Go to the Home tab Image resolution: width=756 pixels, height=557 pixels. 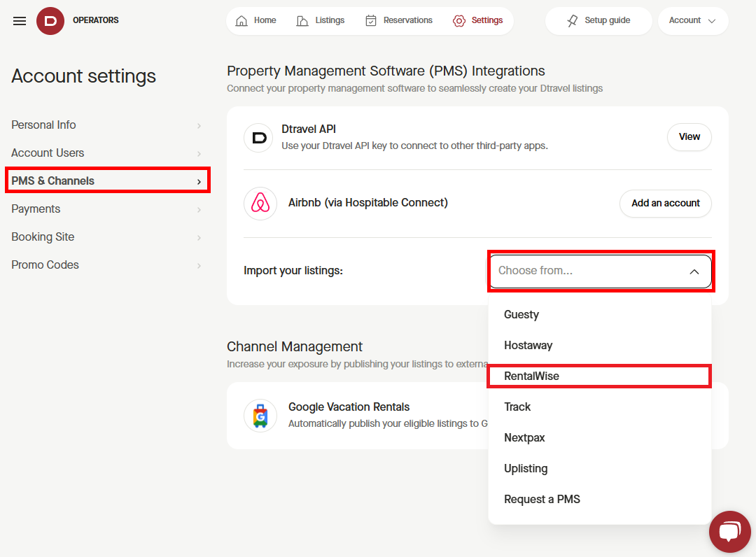click(x=256, y=20)
